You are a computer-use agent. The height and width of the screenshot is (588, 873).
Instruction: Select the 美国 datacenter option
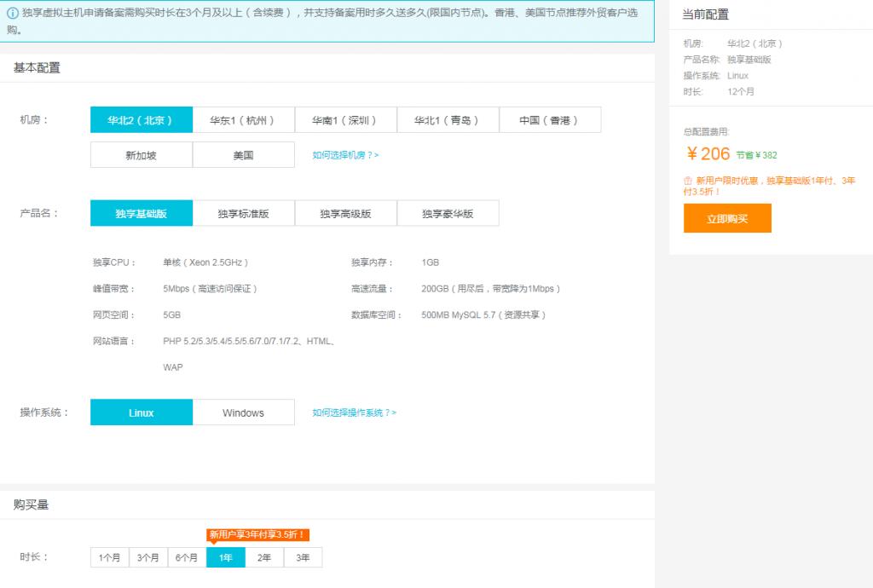coord(243,154)
